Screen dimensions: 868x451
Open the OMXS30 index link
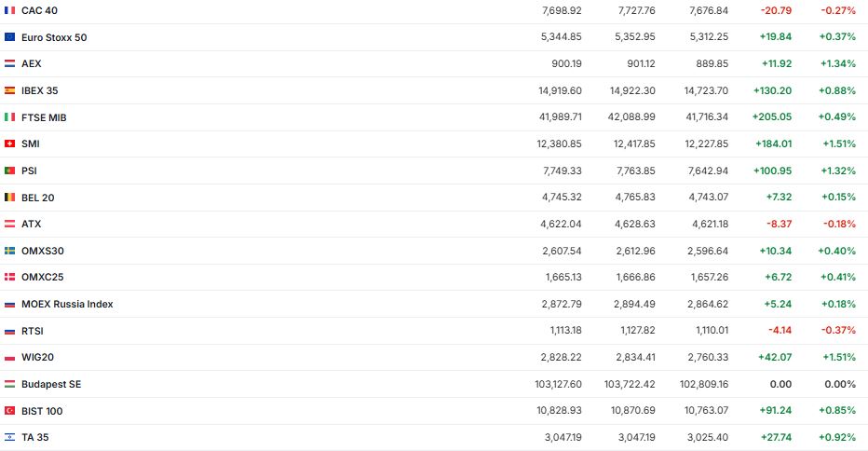(x=43, y=251)
